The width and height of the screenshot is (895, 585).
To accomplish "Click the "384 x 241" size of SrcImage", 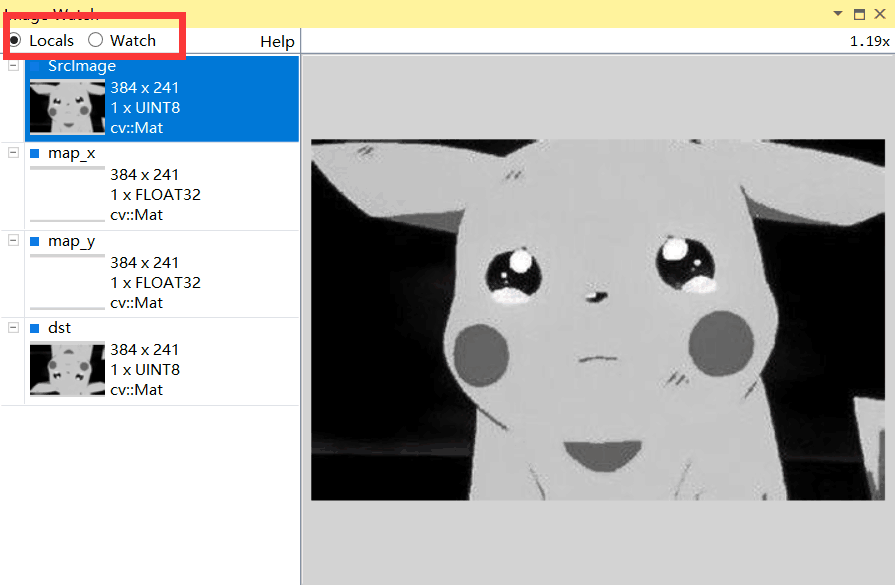I will (144, 87).
